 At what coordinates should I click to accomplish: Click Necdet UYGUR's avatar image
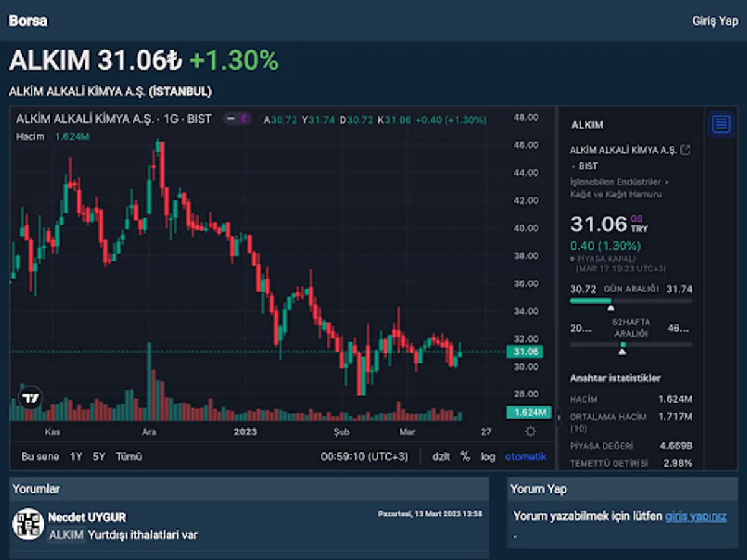[x=28, y=524]
